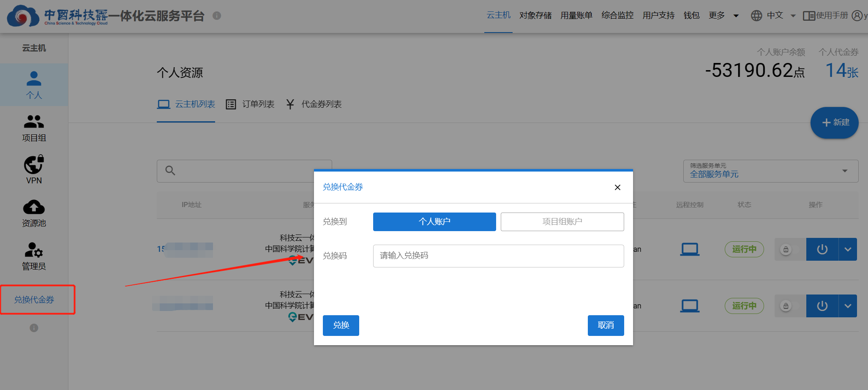
Task: Open 对象存储 in top navigation
Action: click(x=535, y=16)
